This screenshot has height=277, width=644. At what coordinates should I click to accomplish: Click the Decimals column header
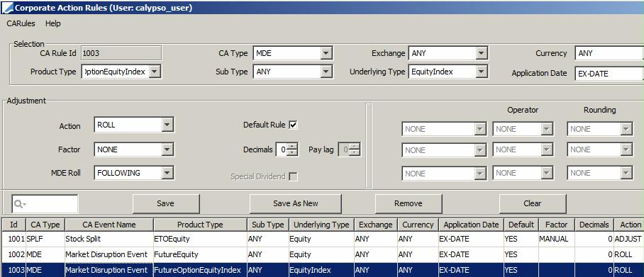(594, 225)
